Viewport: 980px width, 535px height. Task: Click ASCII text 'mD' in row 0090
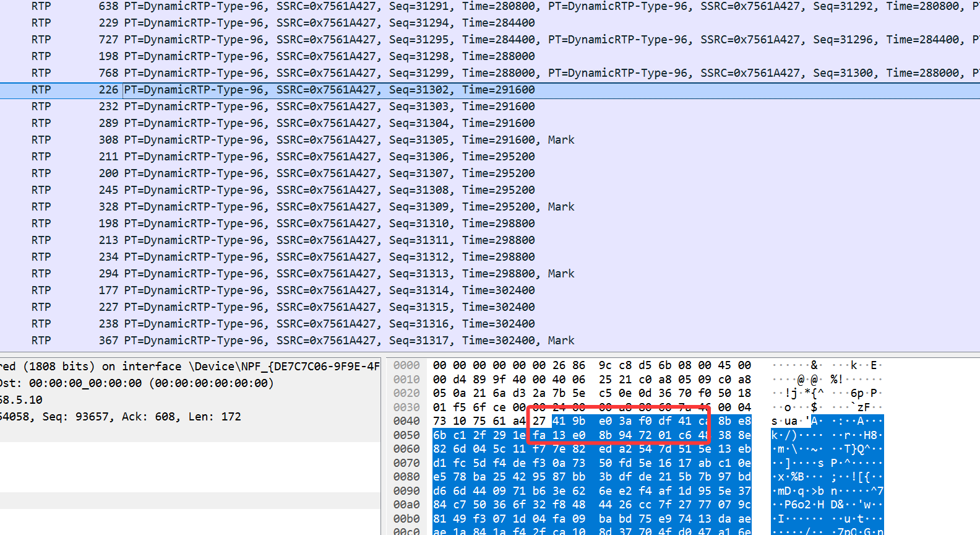pos(784,491)
